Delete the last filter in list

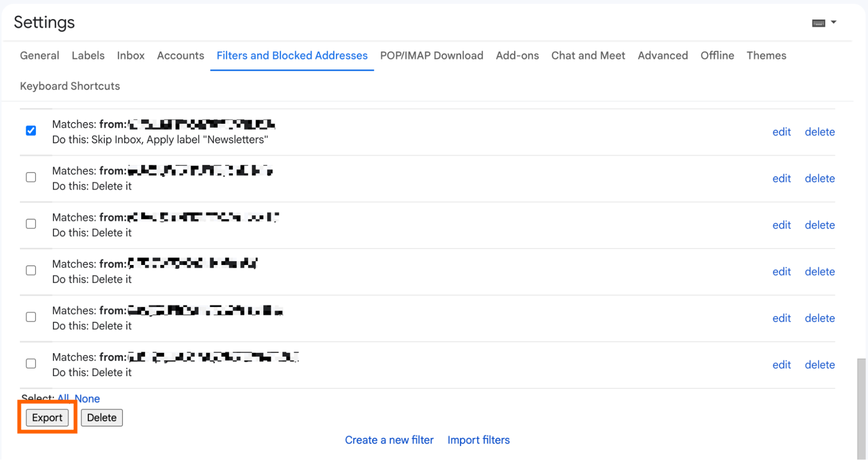tap(820, 365)
